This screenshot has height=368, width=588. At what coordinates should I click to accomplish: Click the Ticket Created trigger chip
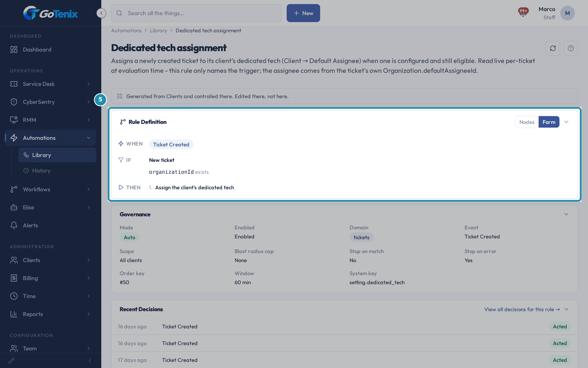[x=171, y=144]
